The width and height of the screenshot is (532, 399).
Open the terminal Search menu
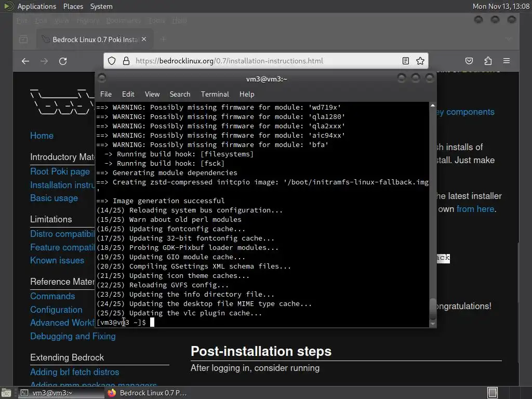pyautogui.click(x=180, y=95)
